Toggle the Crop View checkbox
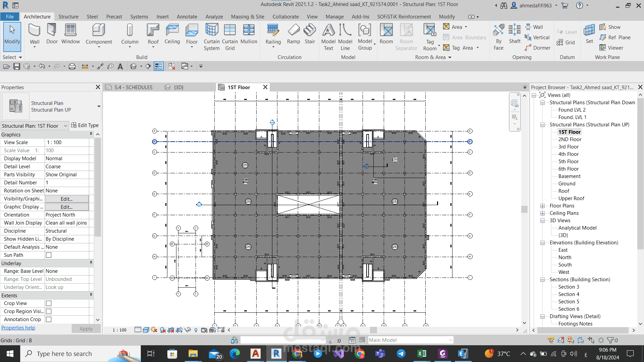Viewport: 644px width, 362px height. (49, 303)
